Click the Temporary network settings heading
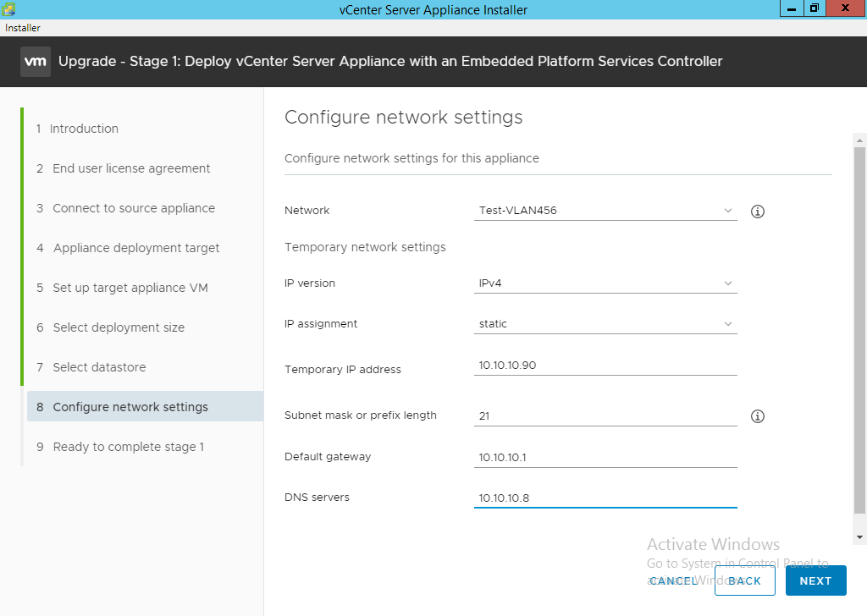867x616 pixels. coord(365,247)
